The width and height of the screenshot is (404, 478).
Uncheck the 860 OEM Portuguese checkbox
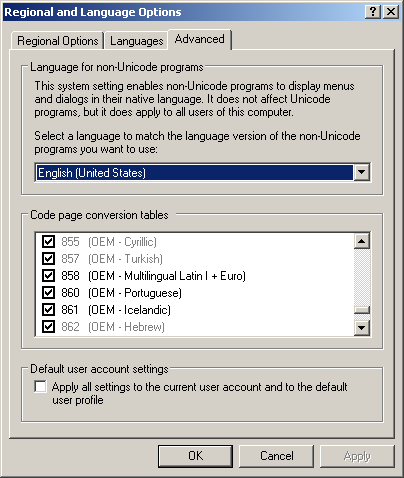(x=48, y=293)
